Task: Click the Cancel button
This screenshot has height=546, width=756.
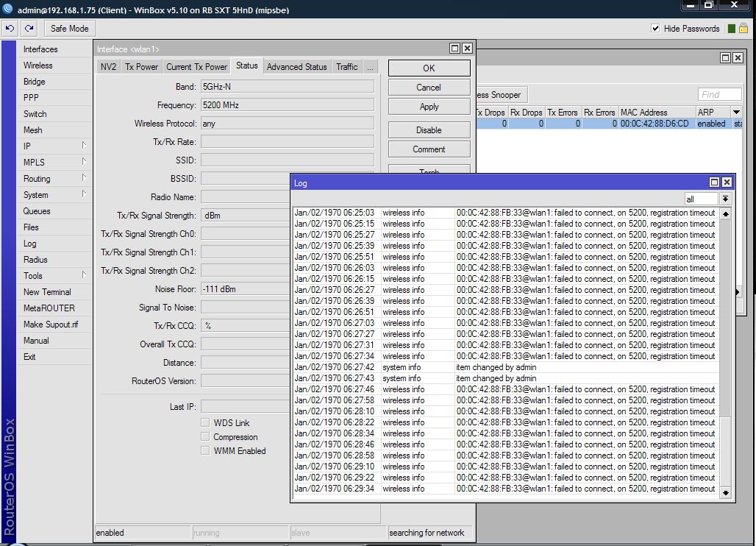Action: (429, 88)
